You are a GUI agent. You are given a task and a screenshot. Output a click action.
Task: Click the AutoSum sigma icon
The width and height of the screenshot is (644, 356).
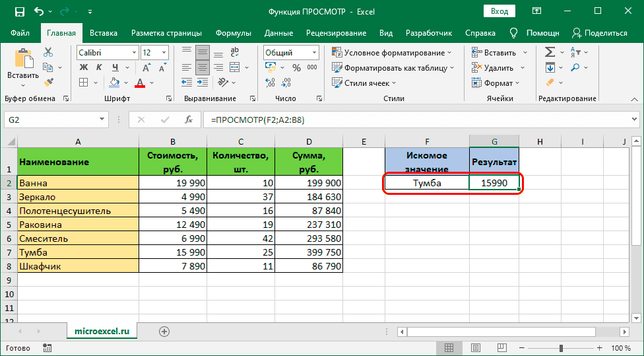[x=549, y=53]
